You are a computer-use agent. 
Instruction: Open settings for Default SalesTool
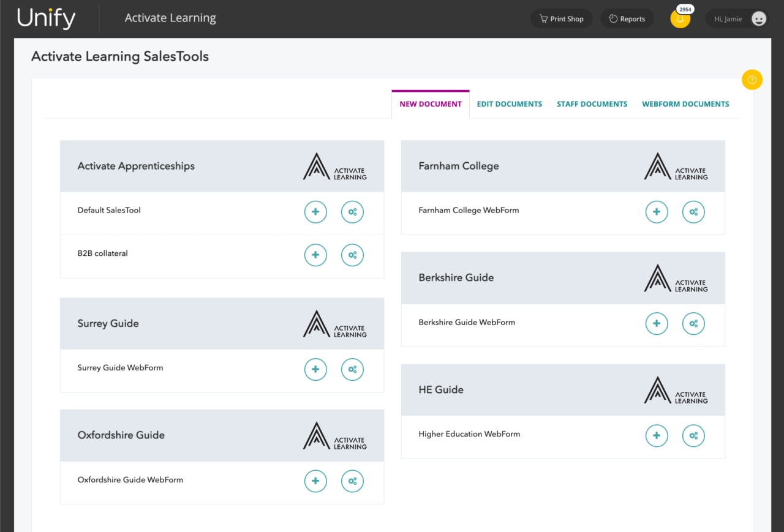[352, 212]
